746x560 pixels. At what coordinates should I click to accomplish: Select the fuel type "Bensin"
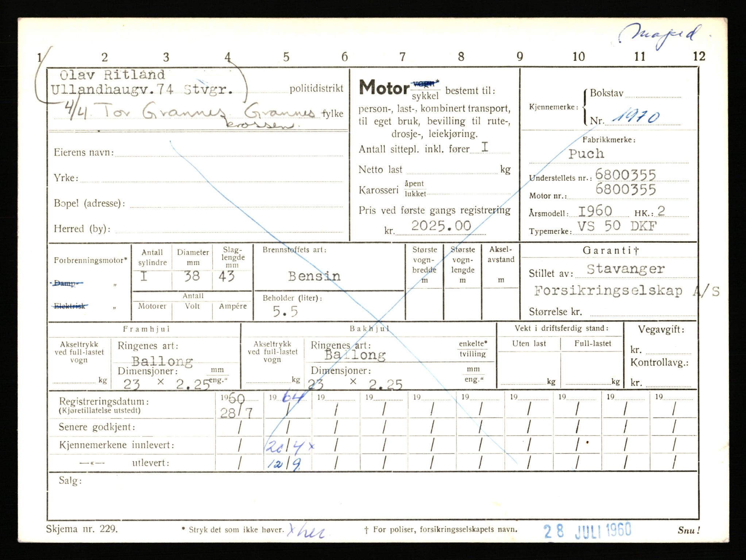pos(314,276)
